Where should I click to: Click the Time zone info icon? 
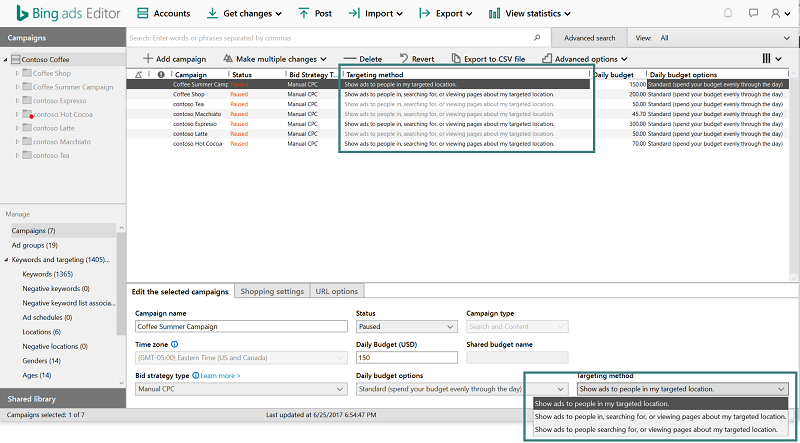[x=174, y=344]
